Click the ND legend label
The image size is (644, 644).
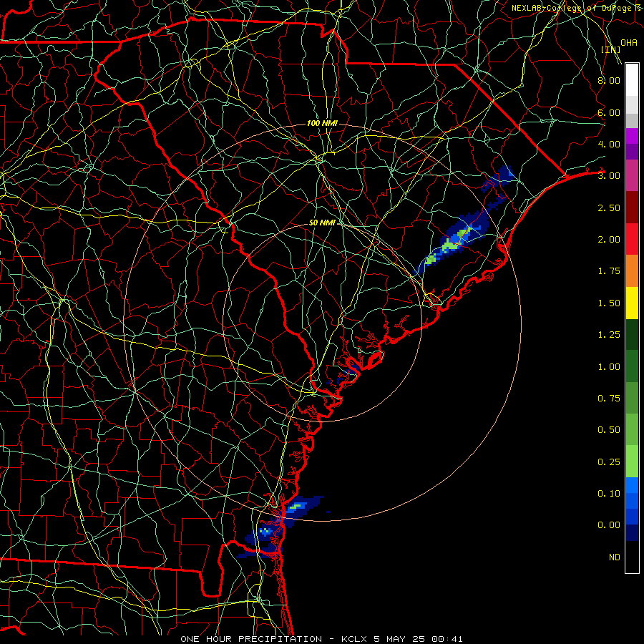pos(615,557)
